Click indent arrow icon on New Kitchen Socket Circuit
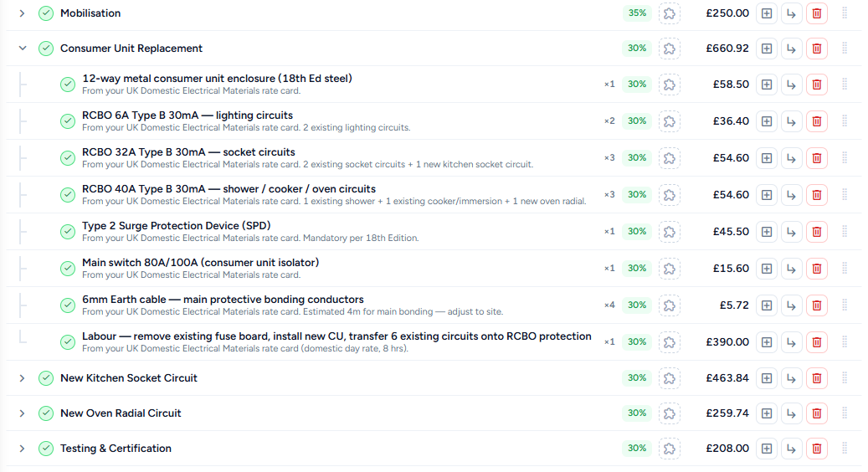 pos(792,378)
